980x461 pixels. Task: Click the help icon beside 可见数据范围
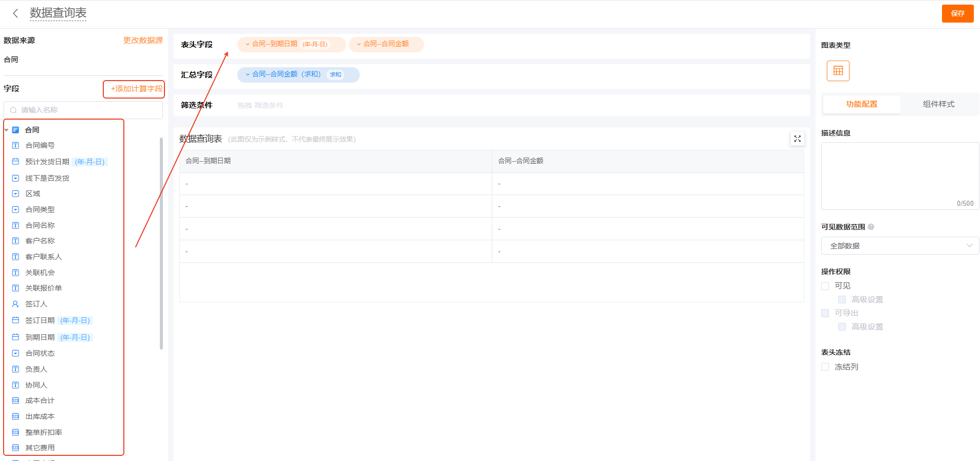click(x=871, y=227)
